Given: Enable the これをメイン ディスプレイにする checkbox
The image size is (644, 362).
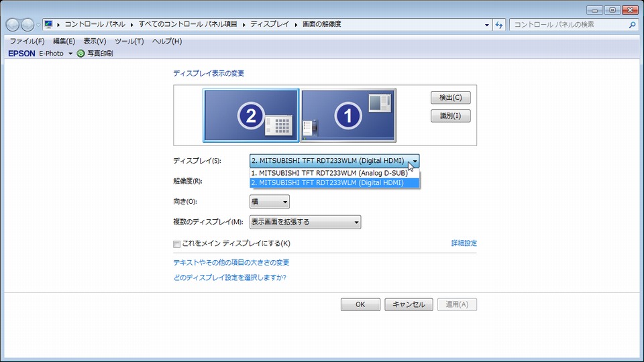Looking at the screenshot, I should click(x=177, y=243).
